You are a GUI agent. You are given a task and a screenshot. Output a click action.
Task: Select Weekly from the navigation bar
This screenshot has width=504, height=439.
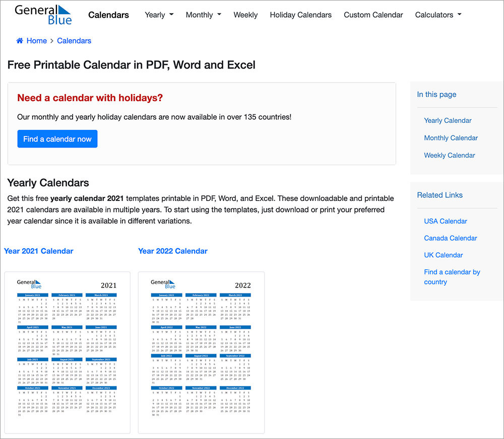(x=245, y=15)
